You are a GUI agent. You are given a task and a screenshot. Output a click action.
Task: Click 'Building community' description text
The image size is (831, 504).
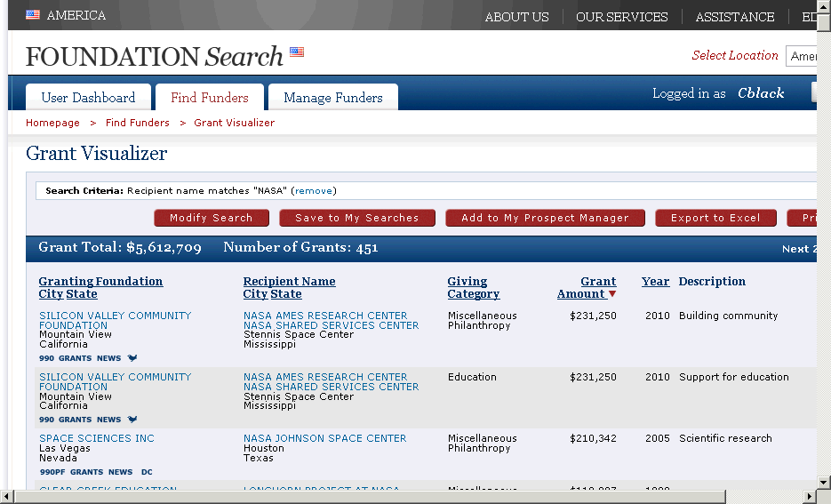click(x=728, y=316)
